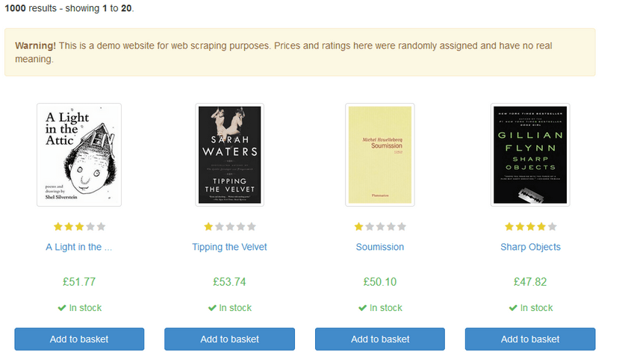Open A Light in the Attic cover image
Image resolution: width=622 pixels, height=364 pixels.
tap(79, 155)
